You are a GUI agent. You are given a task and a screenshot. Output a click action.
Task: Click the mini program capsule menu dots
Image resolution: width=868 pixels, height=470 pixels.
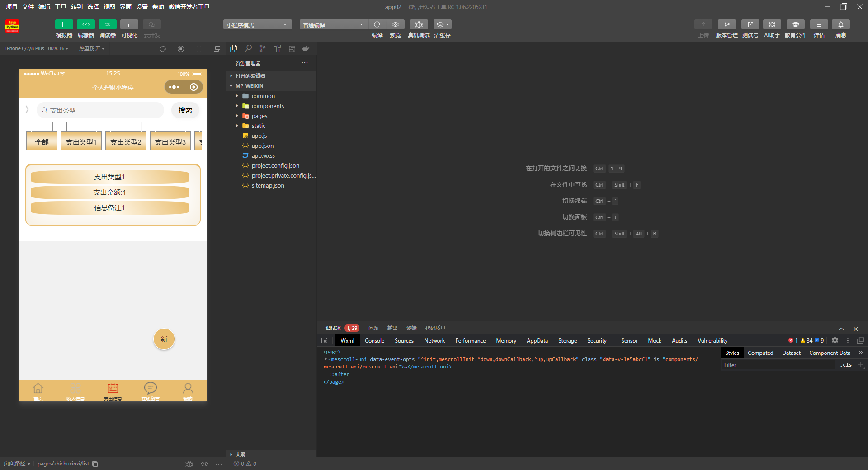click(174, 87)
